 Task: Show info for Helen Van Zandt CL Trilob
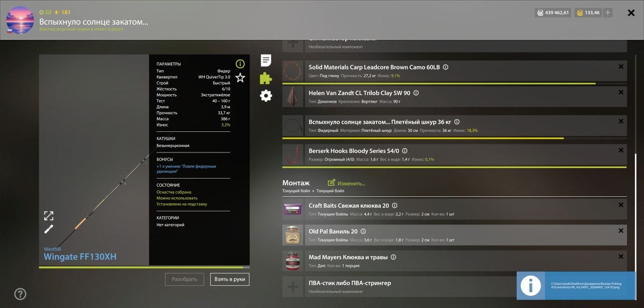(x=416, y=93)
